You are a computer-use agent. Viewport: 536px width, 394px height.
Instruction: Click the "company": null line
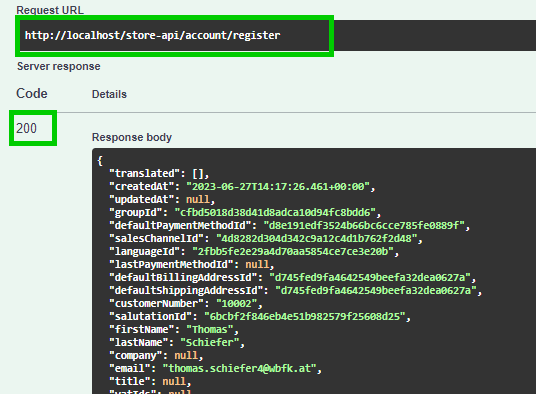tap(156, 355)
